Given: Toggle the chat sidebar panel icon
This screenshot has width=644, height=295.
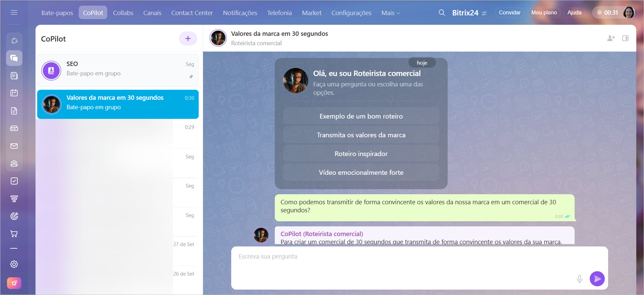Looking at the screenshot, I should pos(625,38).
